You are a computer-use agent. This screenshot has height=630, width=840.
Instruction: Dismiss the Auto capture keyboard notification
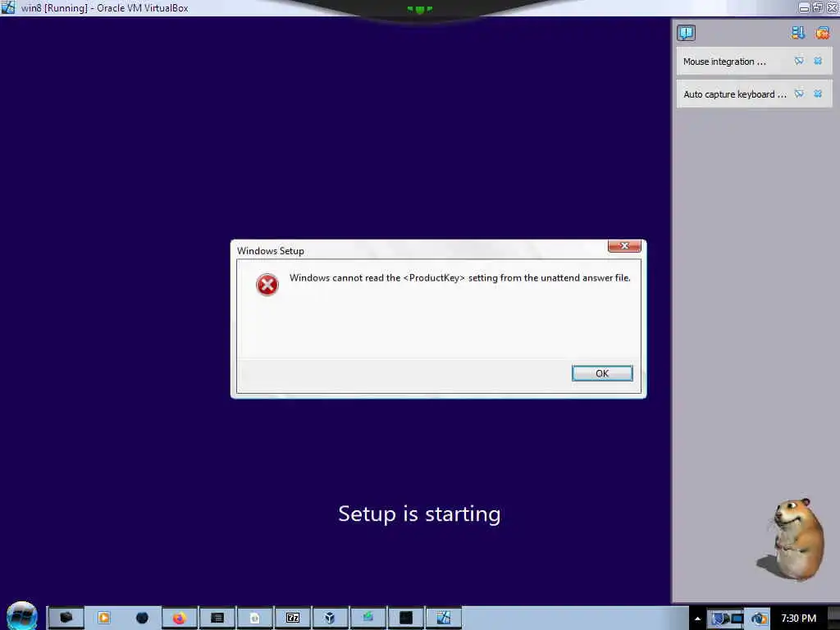(818, 94)
